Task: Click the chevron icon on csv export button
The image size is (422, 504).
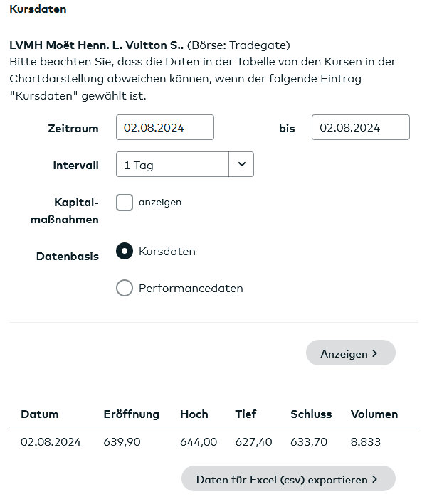Action: 374,479
